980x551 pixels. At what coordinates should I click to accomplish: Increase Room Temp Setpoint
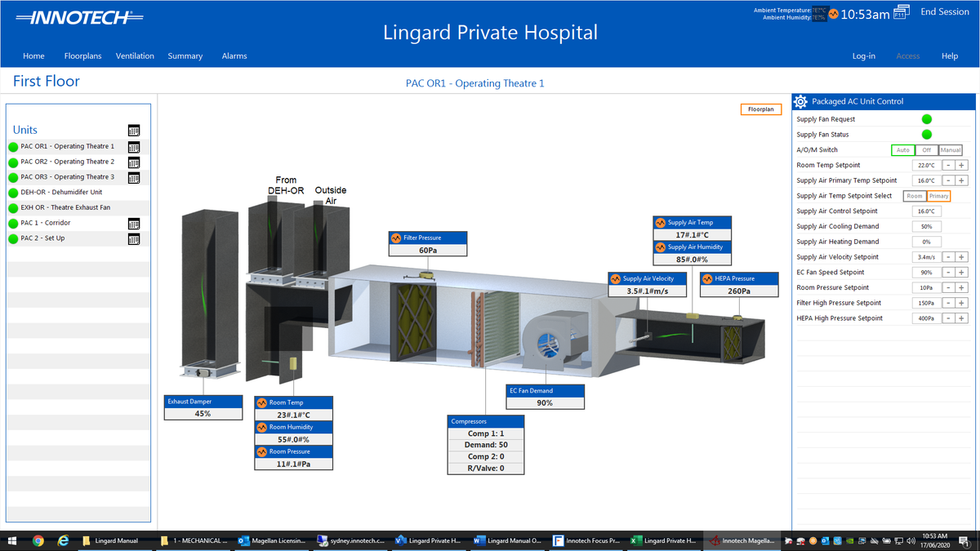962,166
